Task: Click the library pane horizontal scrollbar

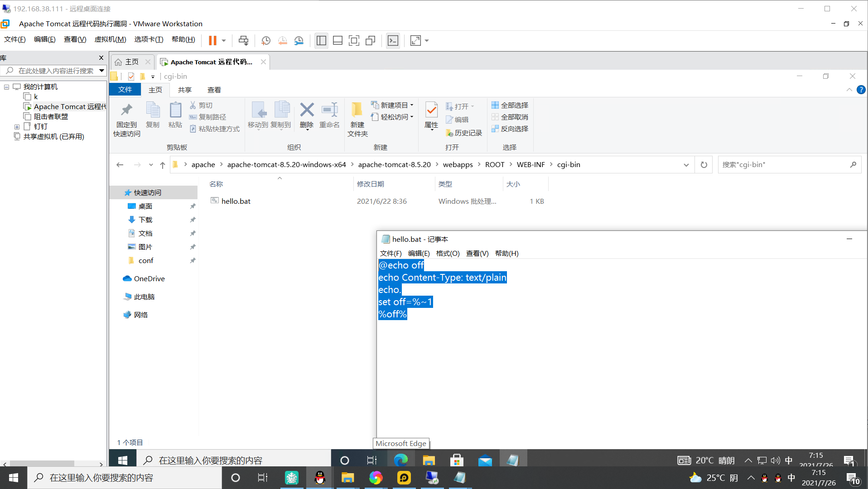Action: 42,464
